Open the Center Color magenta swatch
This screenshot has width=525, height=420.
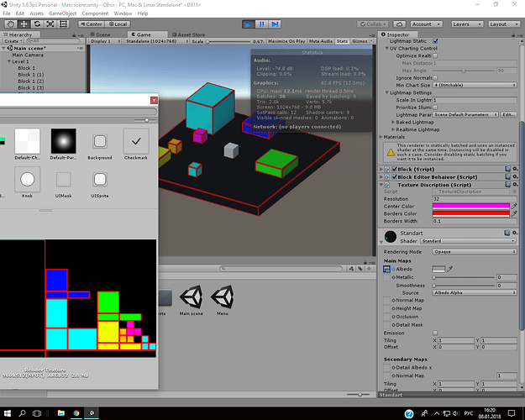pos(470,206)
